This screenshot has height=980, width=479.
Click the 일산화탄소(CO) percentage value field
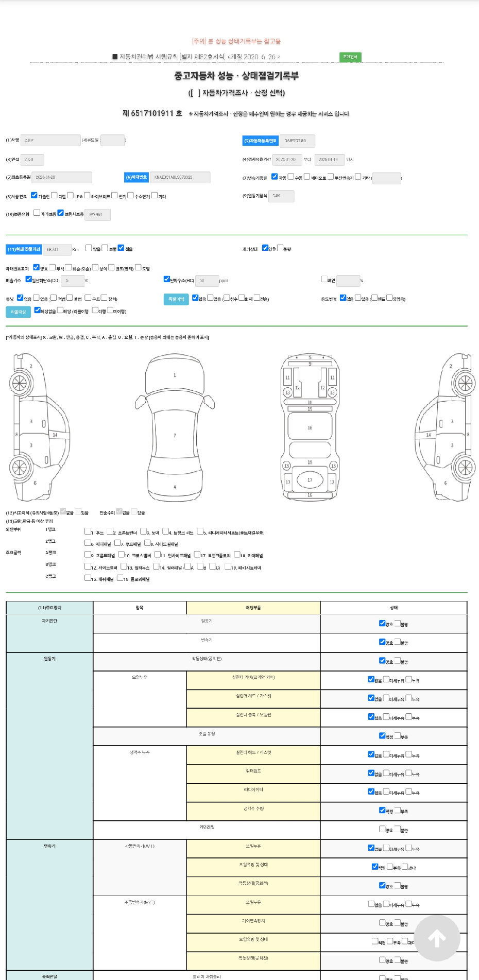(x=73, y=281)
